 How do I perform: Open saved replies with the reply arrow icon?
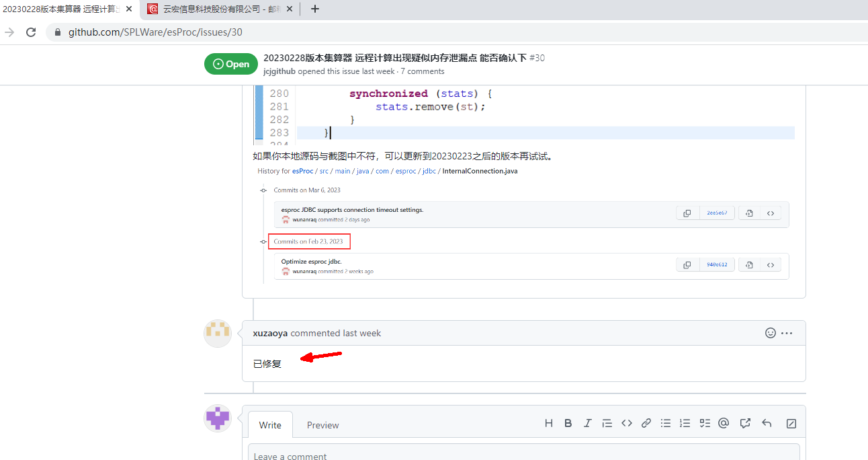(767, 423)
